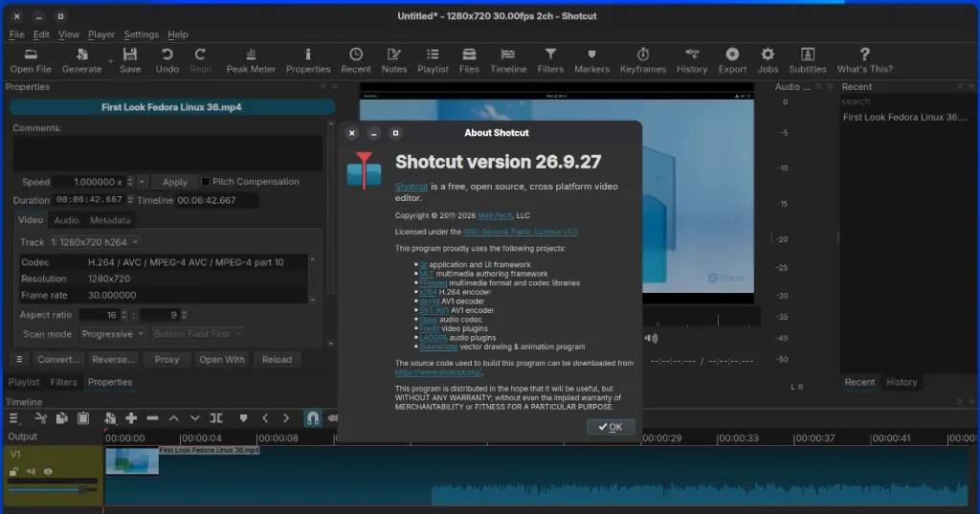Viewport: 980px width, 514px height.
Task: Open the Markers toolbar icon
Action: pos(591,55)
